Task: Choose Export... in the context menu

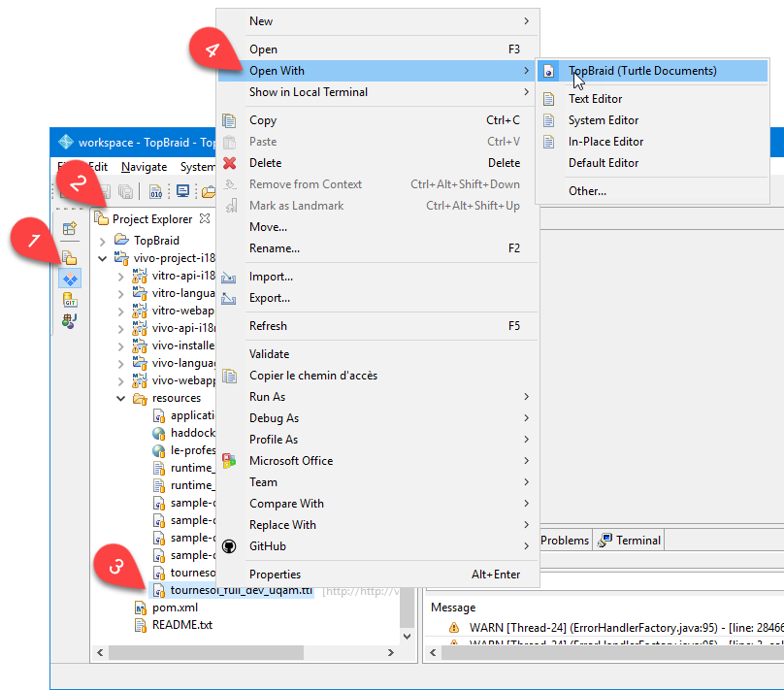Action: pyautogui.click(x=378, y=298)
